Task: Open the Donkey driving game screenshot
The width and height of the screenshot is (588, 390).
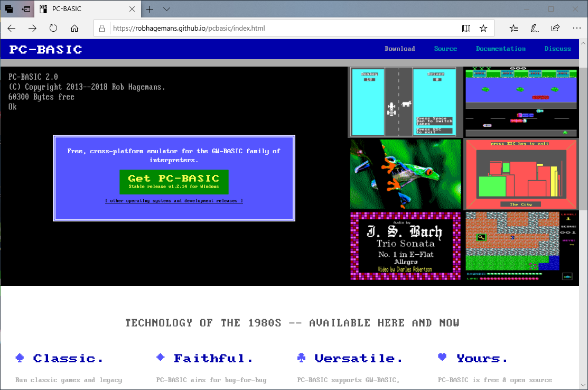Action: 405,102
